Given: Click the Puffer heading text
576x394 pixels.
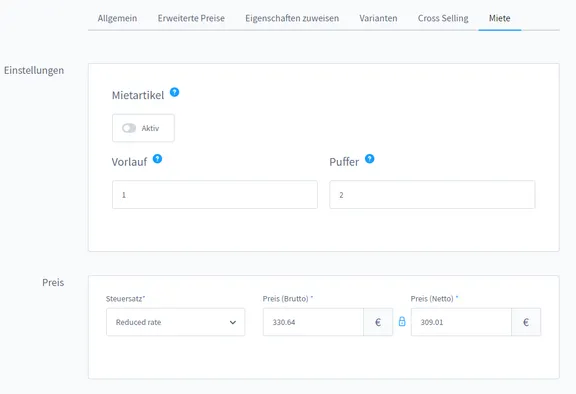Looking at the screenshot, I should (x=344, y=162).
